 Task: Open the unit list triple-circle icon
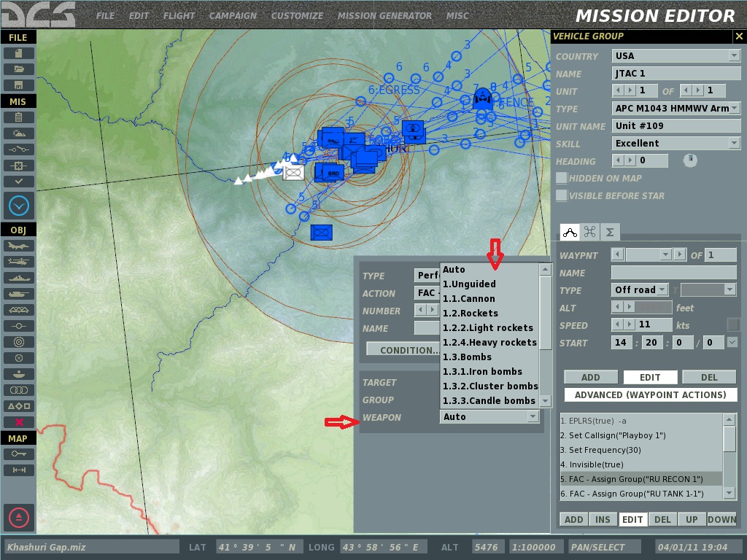(18, 391)
